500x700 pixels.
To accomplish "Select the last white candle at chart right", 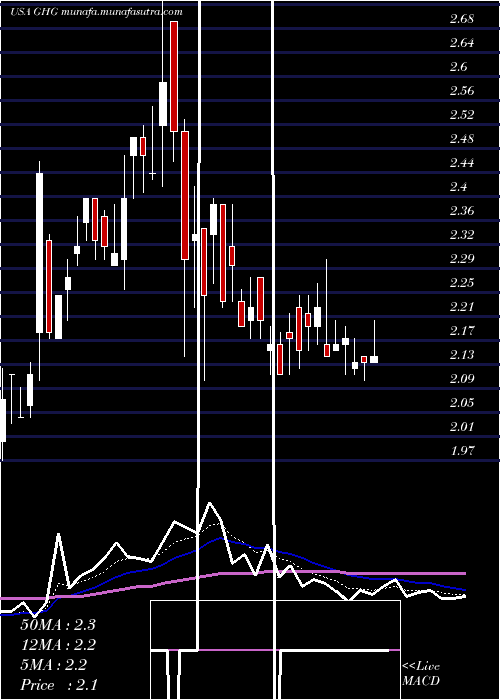I will pyautogui.click(x=374, y=359).
